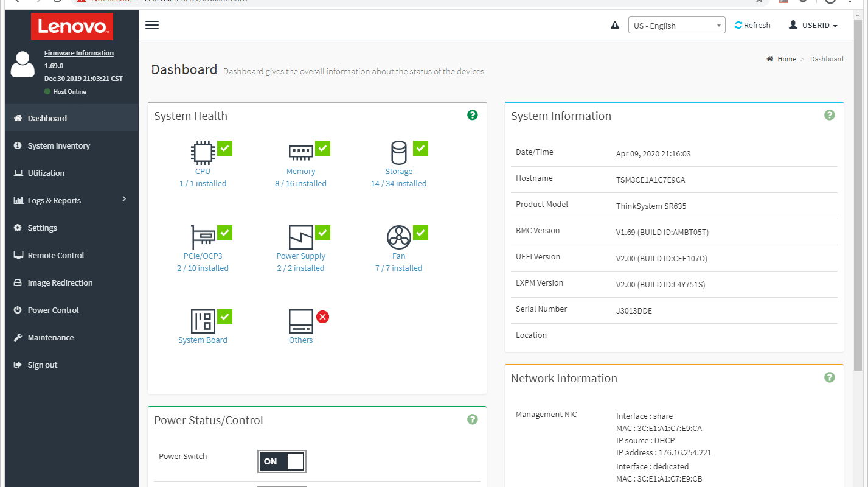
Task: Click the Refresh button
Action: point(752,26)
